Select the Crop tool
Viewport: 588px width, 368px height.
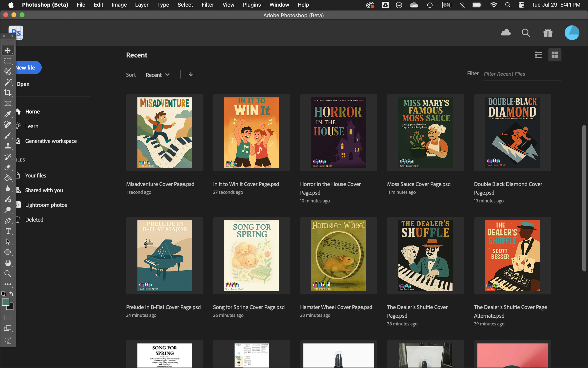[x=8, y=93]
